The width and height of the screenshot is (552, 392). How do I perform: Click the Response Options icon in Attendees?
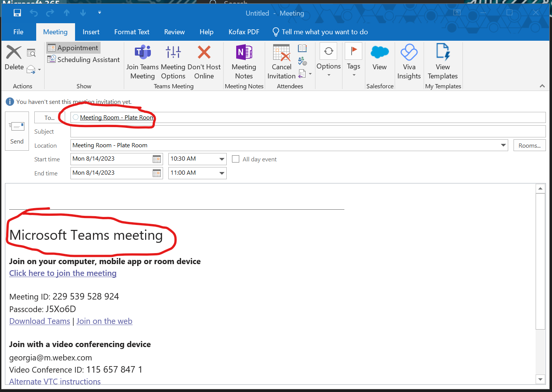pos(302,73)
